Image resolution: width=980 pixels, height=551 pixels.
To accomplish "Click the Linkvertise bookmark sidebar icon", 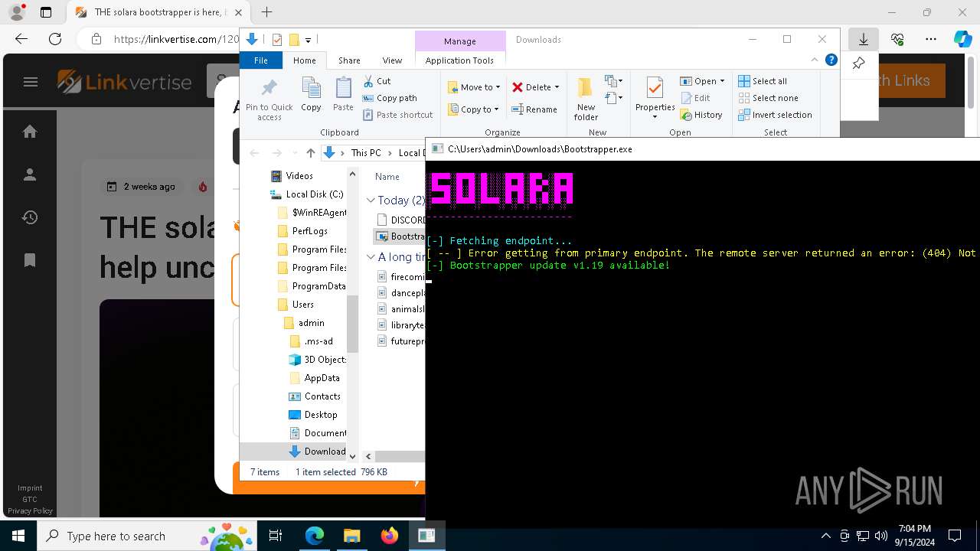I will 30,260.
